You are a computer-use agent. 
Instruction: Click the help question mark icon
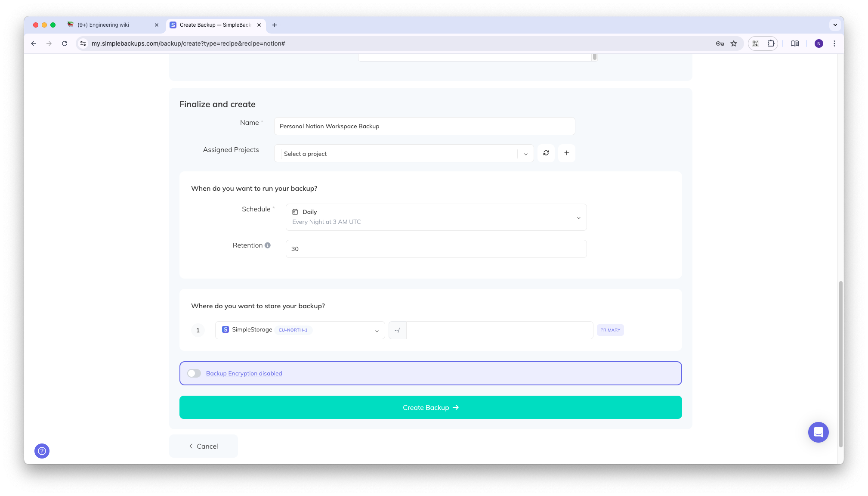42,451
